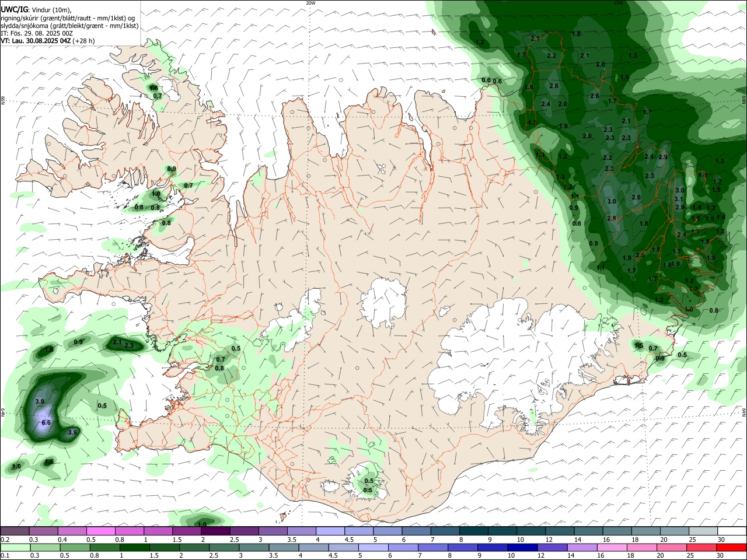747x560 pixels.
Task: Click the 4–4.5 lavender swatch, top legend row
Action: pos(330,531)
